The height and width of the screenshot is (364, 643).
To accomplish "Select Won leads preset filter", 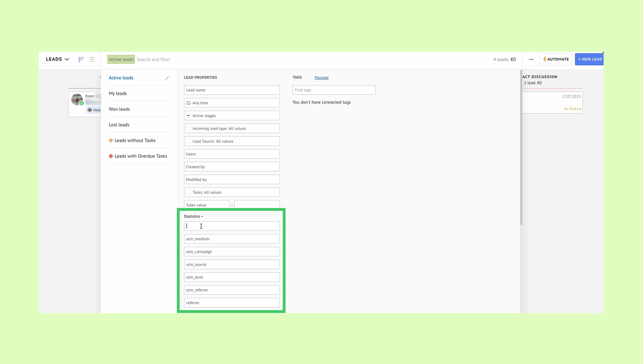I will pyautogui.click(x=119, y=109).
